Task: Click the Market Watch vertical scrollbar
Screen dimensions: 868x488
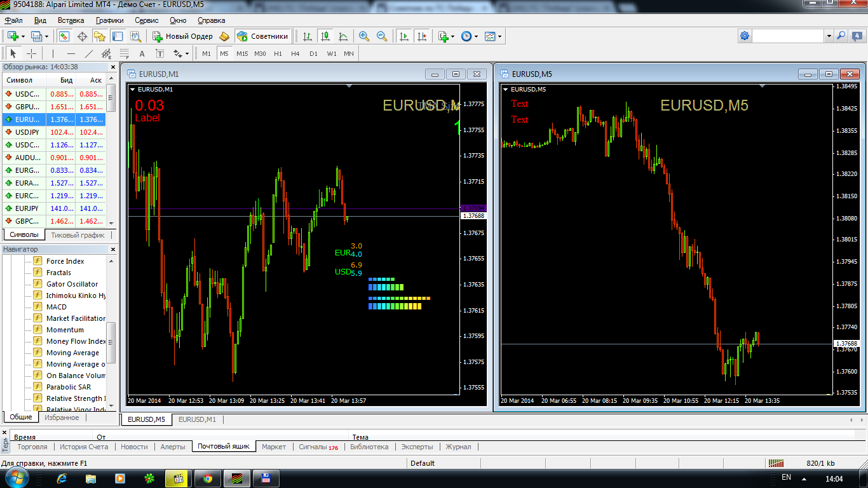Action: click(111, 152)
